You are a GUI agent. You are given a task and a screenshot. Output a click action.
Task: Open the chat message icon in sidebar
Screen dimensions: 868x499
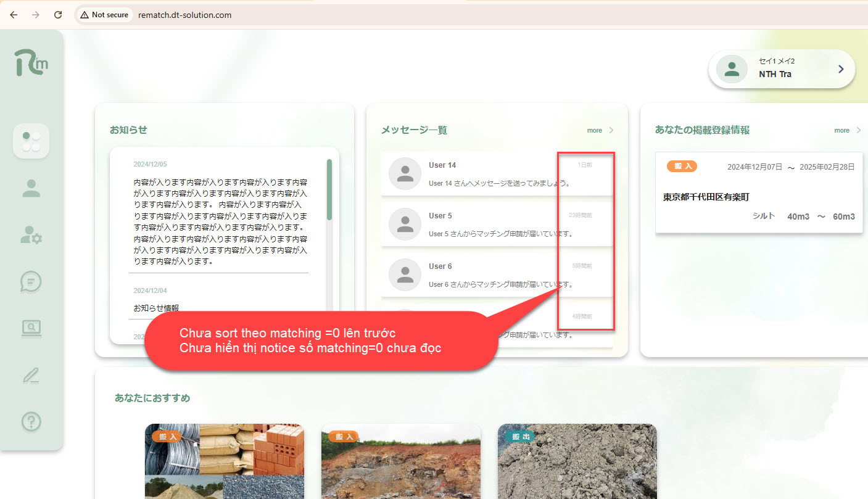tap(31, 282)
